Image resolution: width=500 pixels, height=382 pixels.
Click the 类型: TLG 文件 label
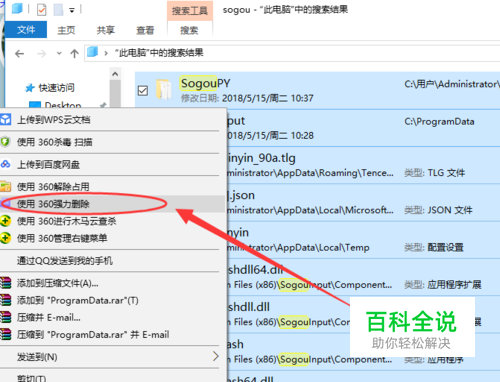coord(434,173)
